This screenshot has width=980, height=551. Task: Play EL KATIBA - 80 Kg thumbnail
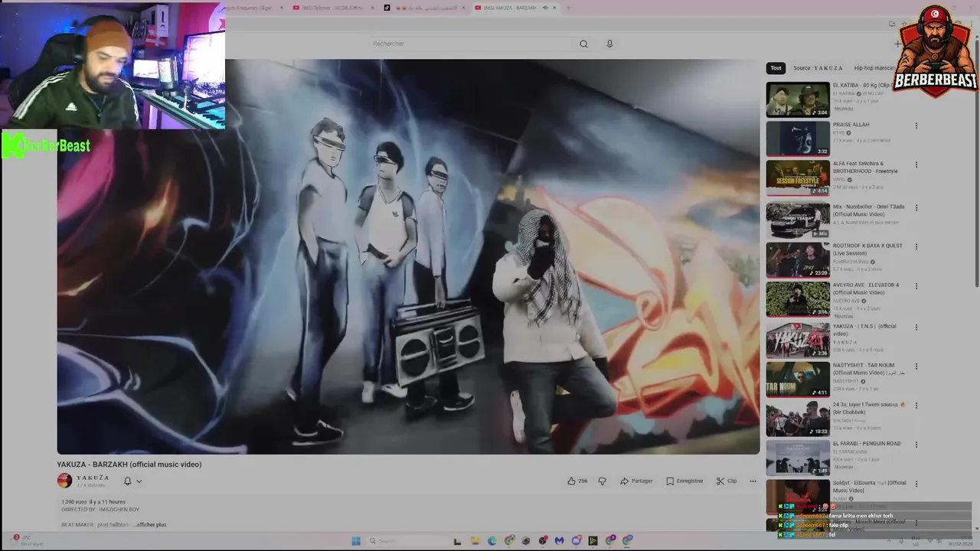798,99
